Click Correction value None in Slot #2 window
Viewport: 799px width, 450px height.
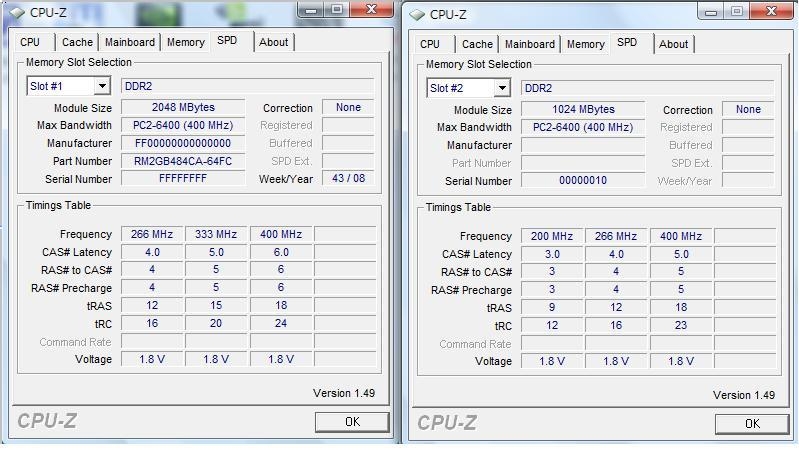(749, 110)
